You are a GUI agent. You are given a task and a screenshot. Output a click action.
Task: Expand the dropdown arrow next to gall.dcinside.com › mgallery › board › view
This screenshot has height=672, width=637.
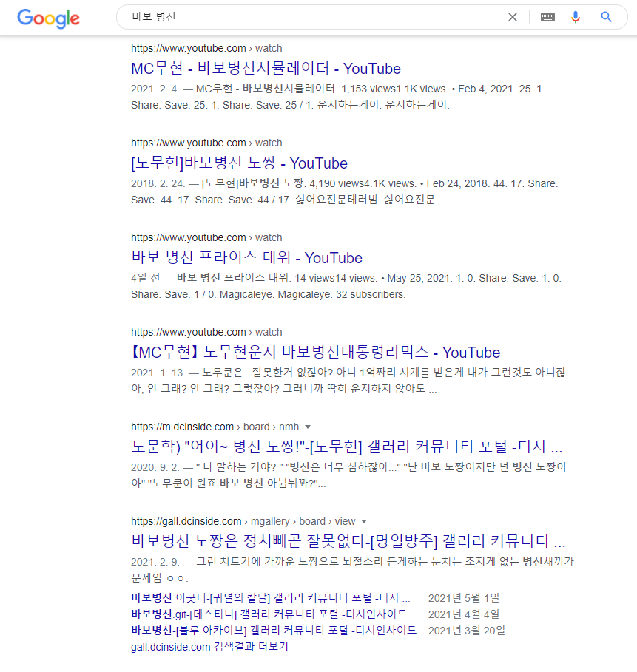point(364,522)
